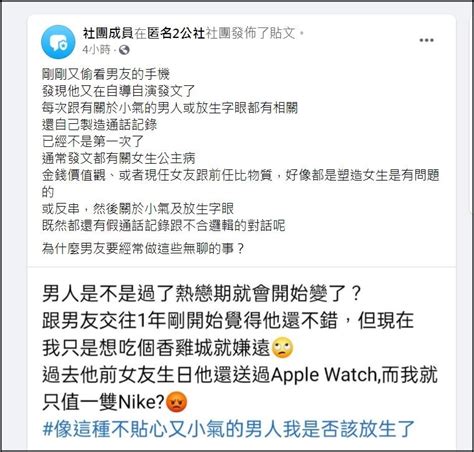474x452 pixels.
Task: Open the three-dot post options menu
Action: coord(426,40)
